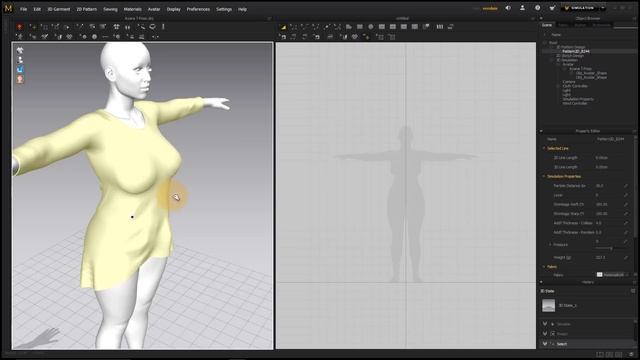Viewport: 640px width, 360px height.
Task: Click the orange Simulate icon in 3D toolbar
Action: click(x=19, y=27)
